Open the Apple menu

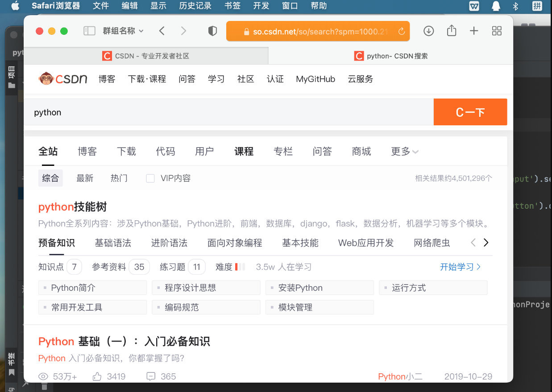(15, 6)
